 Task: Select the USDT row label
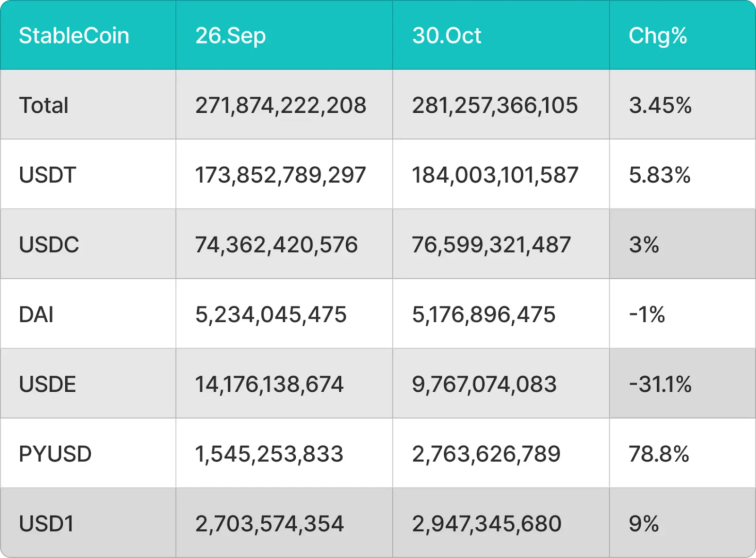[x=47, y=175]
